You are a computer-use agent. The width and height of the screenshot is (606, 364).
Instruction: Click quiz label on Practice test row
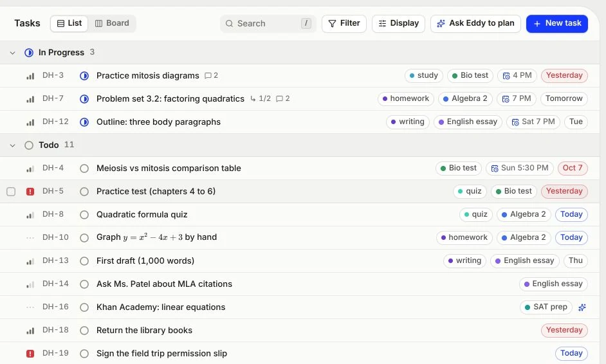point(470,191)
